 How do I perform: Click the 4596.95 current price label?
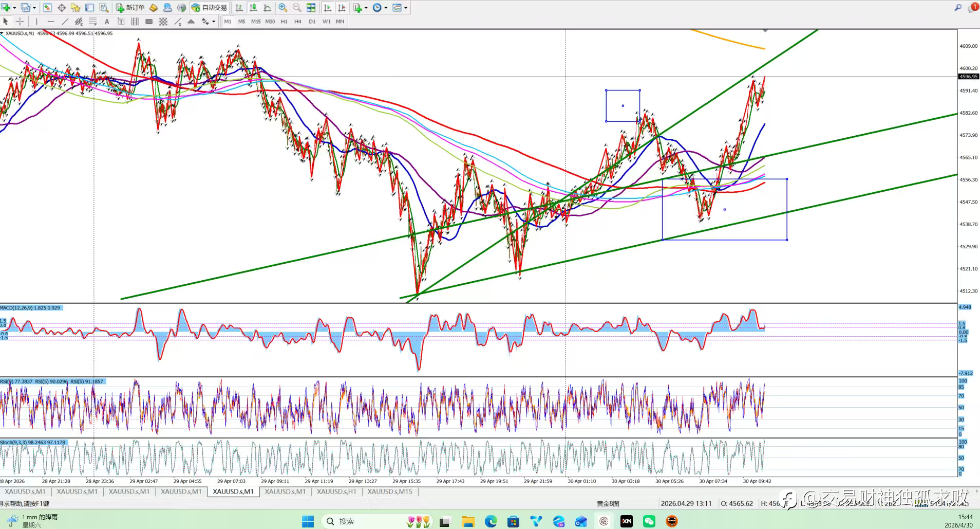(x=968, y=77)
